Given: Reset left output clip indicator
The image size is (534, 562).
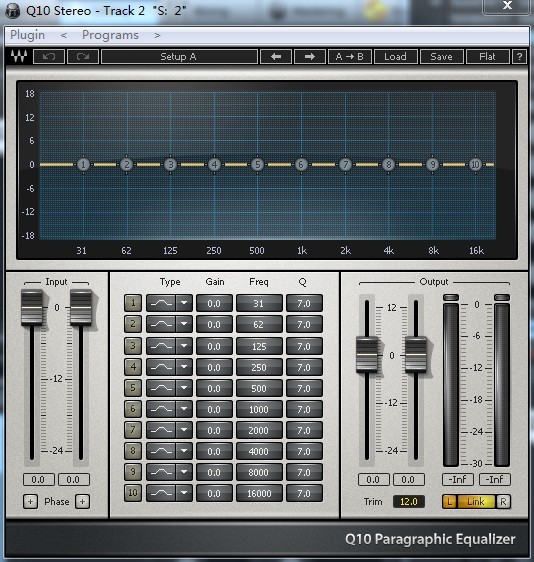Looking at the screenshot, I should coord(451,297).
